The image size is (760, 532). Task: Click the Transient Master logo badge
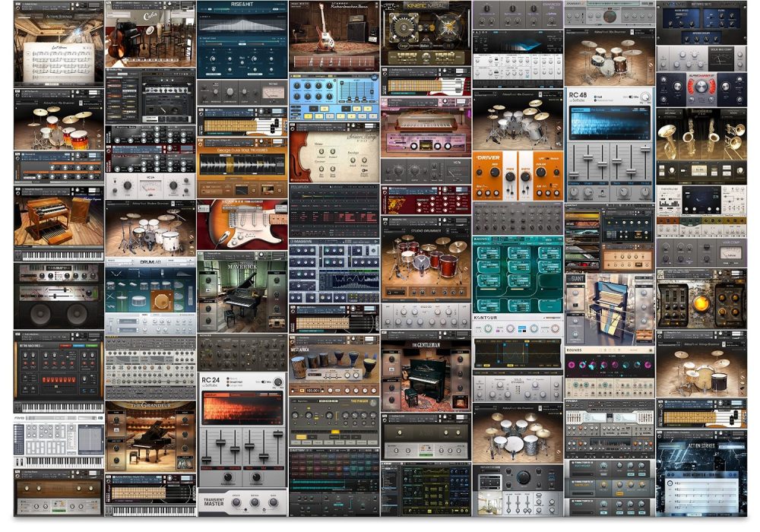coord(214,502)
